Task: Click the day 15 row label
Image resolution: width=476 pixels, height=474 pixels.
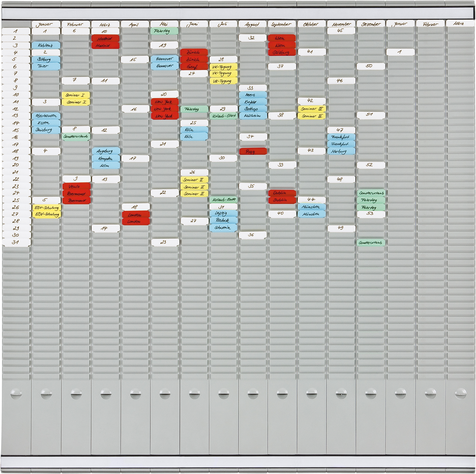Action: pos(16,130)
